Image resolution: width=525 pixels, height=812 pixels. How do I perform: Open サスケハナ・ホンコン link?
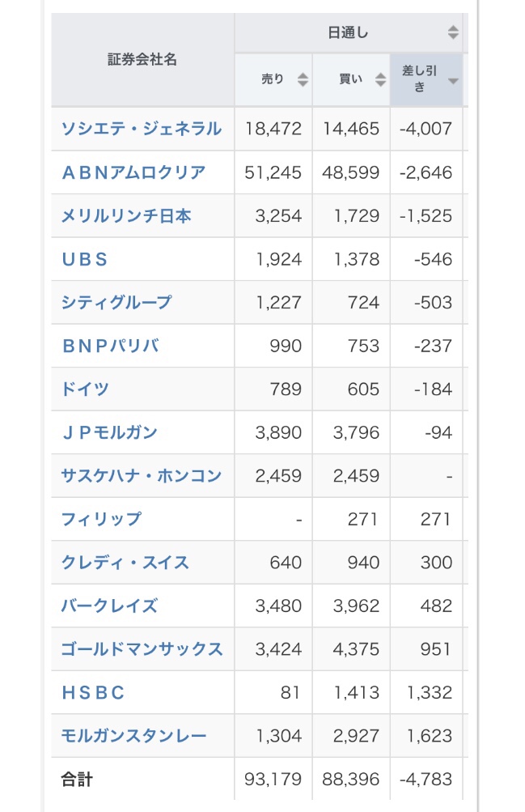click(142, 475)
